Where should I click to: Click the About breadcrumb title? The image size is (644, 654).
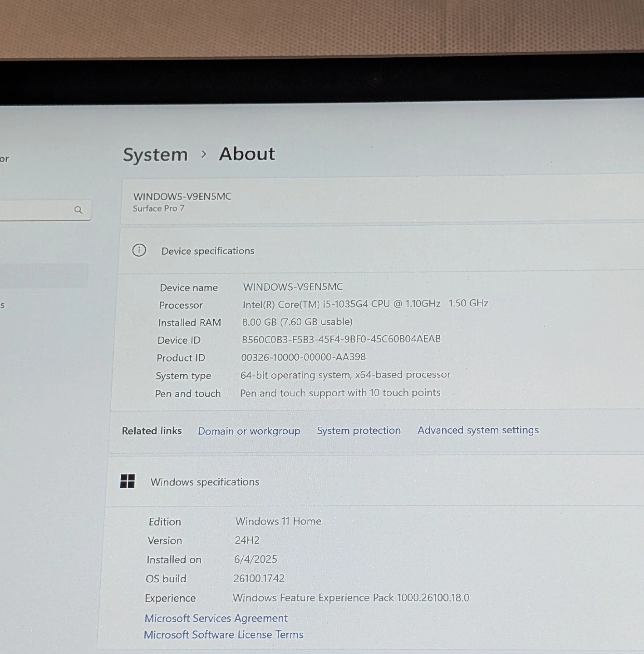247,154
